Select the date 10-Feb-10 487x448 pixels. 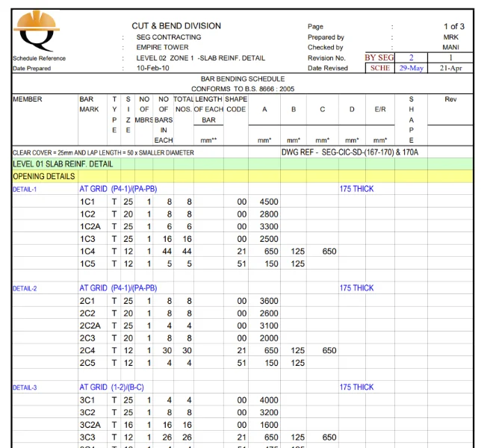153,68
